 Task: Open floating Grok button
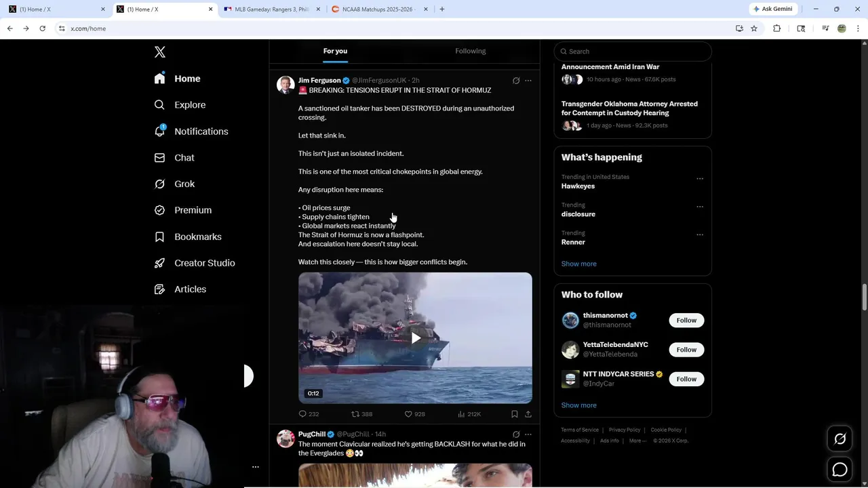click(840, 439)
